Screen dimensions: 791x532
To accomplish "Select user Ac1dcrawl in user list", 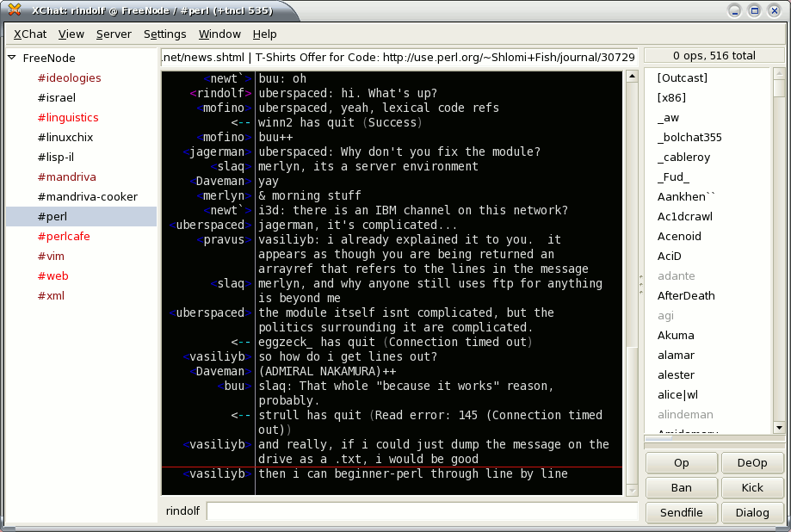I will coord(684,217).
